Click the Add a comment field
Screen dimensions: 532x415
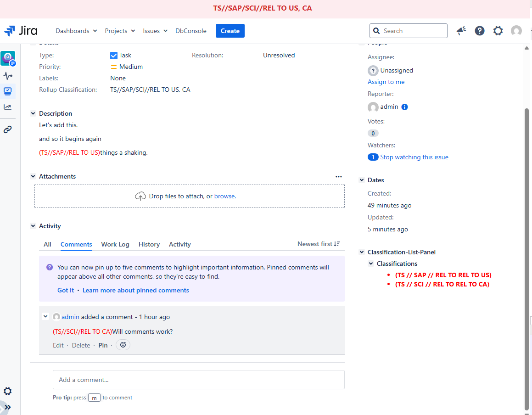click(x=198, y=380)
